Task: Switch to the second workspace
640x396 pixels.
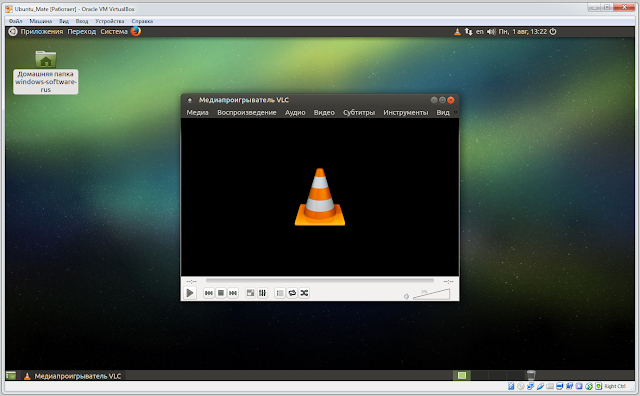Action: coord(479,375)
